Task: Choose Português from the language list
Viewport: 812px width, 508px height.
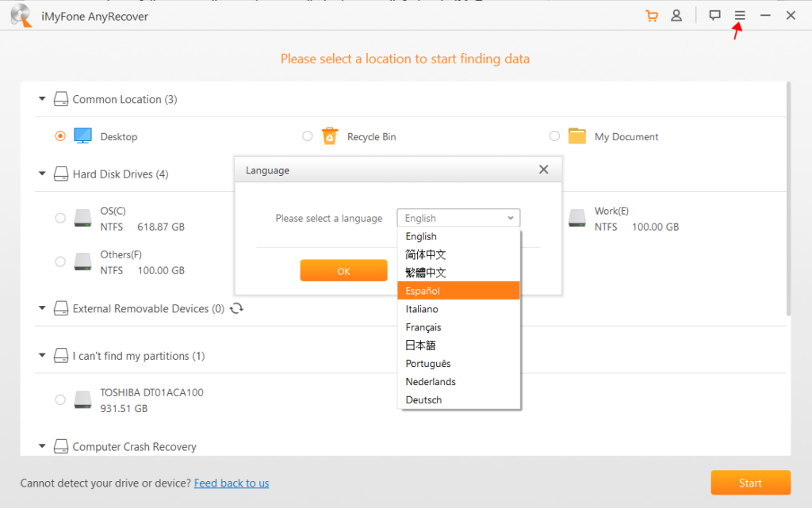Action: pyautogui.click(x=458, y=363)
